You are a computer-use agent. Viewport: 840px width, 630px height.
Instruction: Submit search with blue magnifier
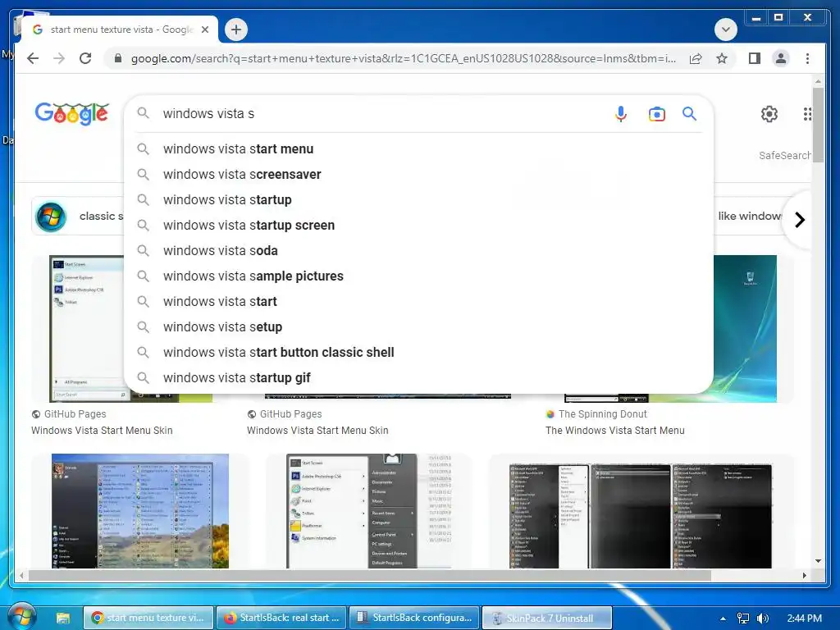pyautogui.click(x=689, y=113)
